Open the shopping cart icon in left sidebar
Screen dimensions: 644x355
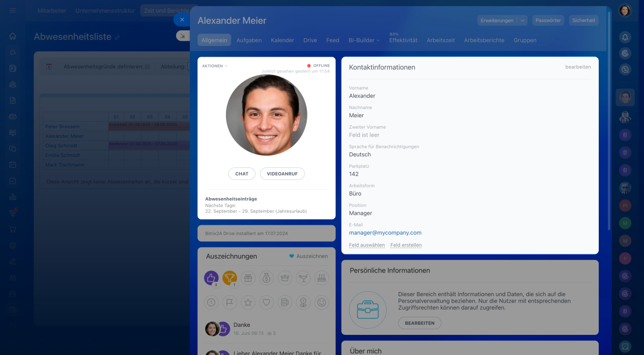(13, 229)
